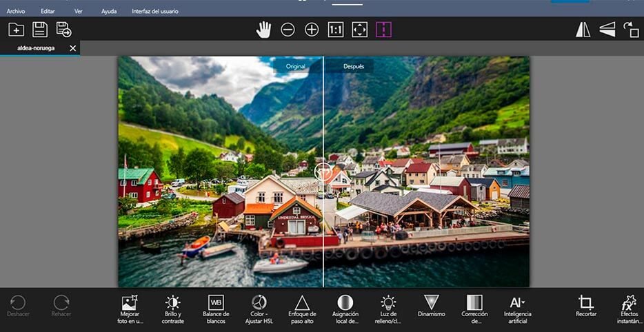
Task: Click the before/after divider handle
Action: pos(323,171)
